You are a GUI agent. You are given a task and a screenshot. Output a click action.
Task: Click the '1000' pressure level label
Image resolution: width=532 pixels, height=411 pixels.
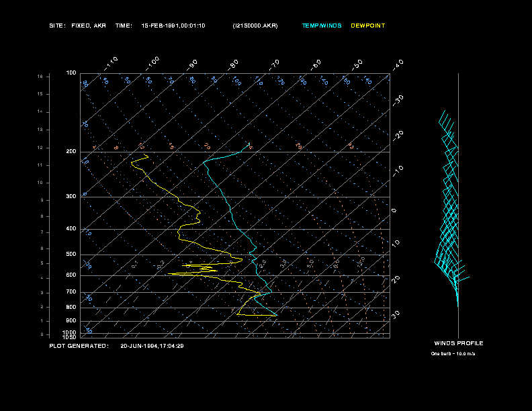(x=70, y=332)
